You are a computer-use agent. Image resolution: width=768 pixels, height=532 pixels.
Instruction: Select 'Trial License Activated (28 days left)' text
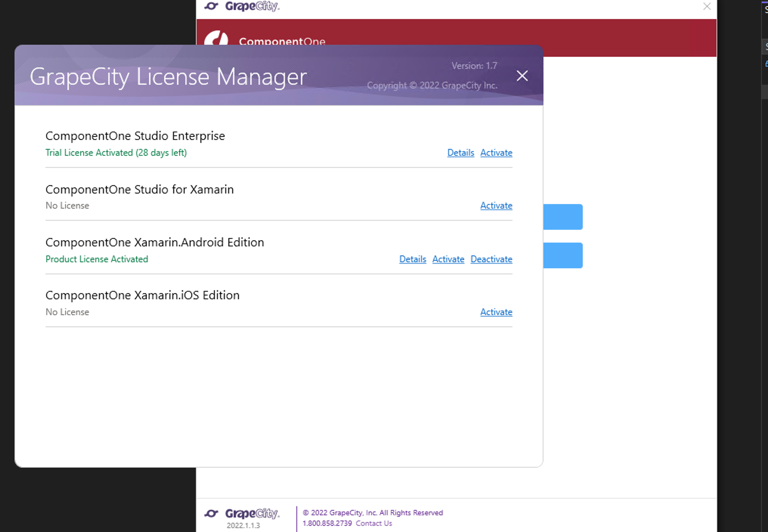[x=116, y=153]
